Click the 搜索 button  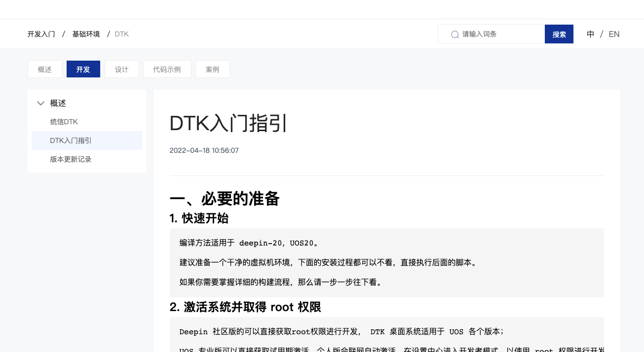coord(559,34)
